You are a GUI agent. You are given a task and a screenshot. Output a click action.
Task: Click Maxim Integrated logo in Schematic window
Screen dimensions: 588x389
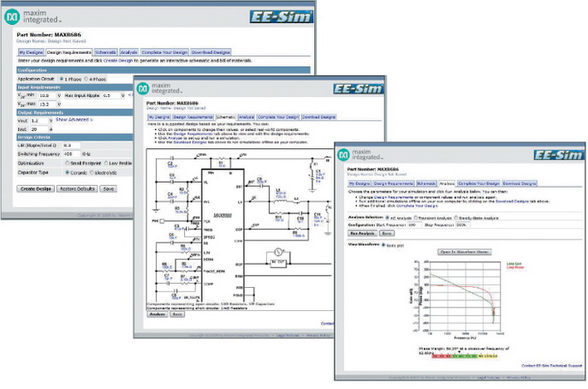pos(159,88)
